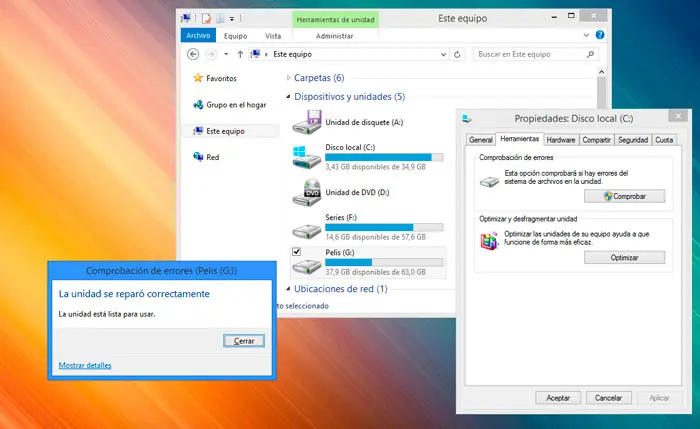The width and height of the screenshot is (700, 429).
Task: Click the Disco local (C:) usage bar
Action: 384,157
